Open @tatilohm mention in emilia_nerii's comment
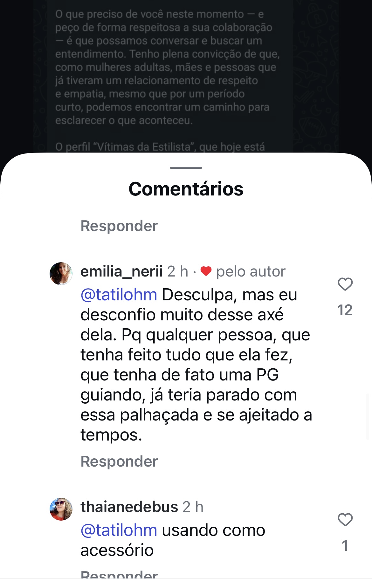372x588 pixels. pos(119,295)
